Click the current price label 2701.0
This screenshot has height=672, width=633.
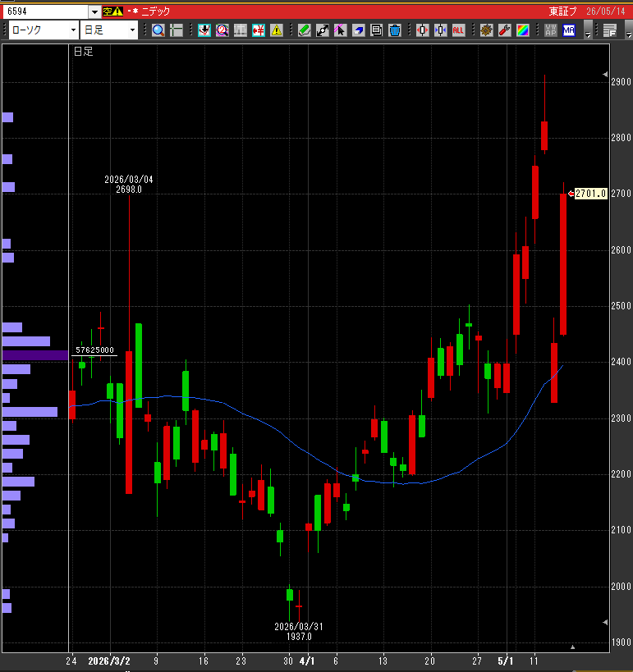[590, 194]
